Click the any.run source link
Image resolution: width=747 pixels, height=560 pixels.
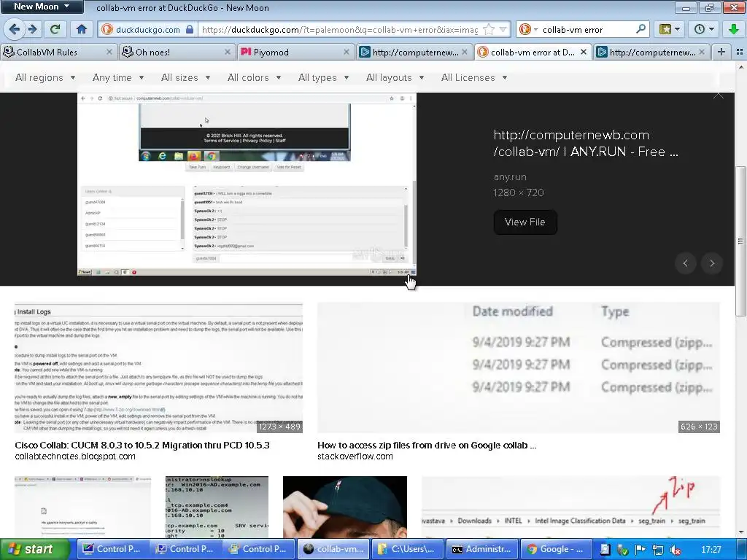[x=510, y=176]
